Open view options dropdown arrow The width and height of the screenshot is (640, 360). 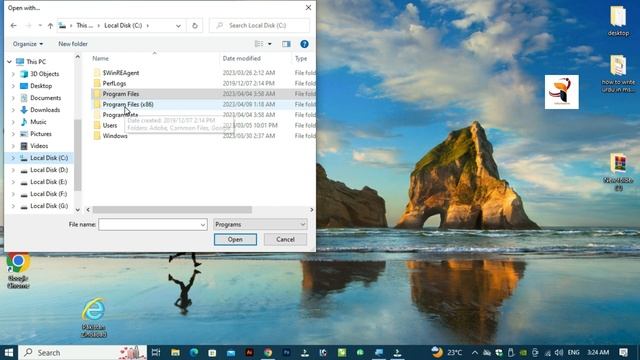(270, 44)
